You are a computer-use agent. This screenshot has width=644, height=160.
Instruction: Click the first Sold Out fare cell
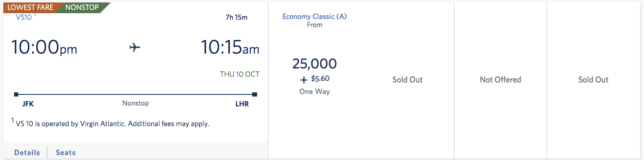pos(408,80)
